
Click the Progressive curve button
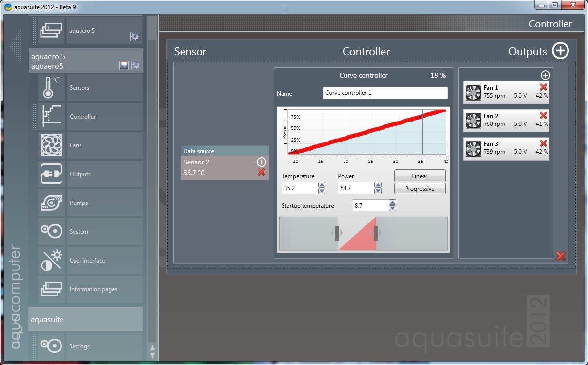point(420,189)
